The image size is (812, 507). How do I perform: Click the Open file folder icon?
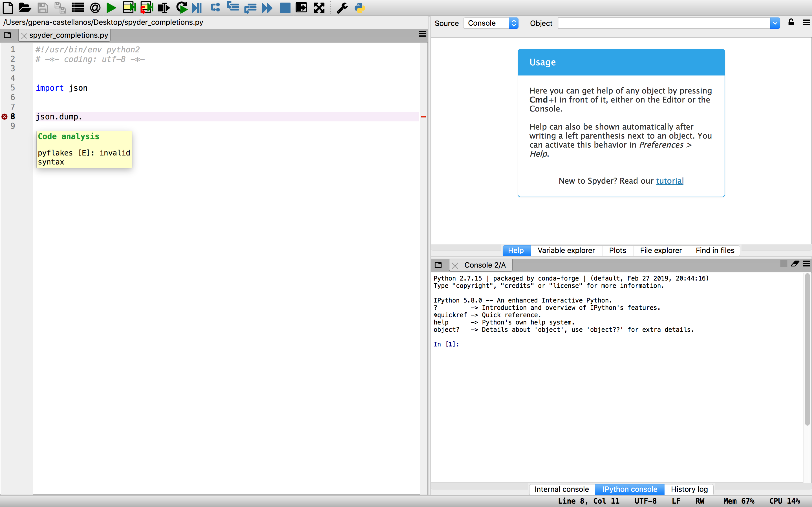[25, 7]
